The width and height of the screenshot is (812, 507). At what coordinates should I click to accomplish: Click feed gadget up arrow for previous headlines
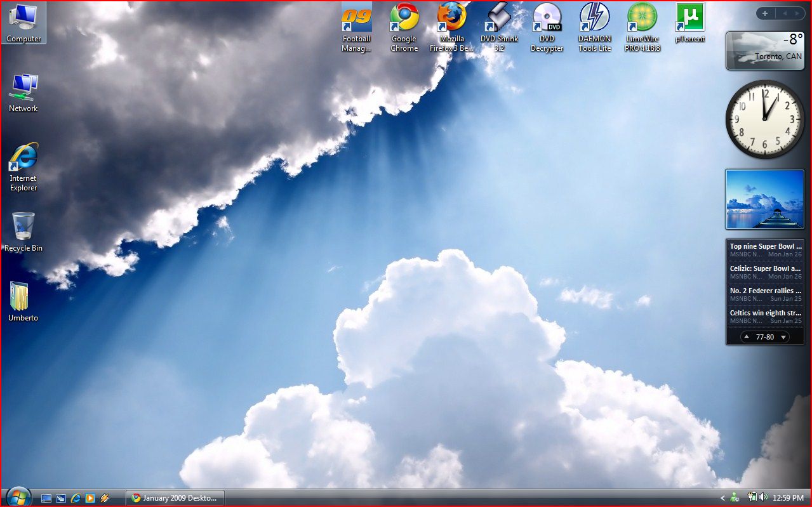pos(747,337)
